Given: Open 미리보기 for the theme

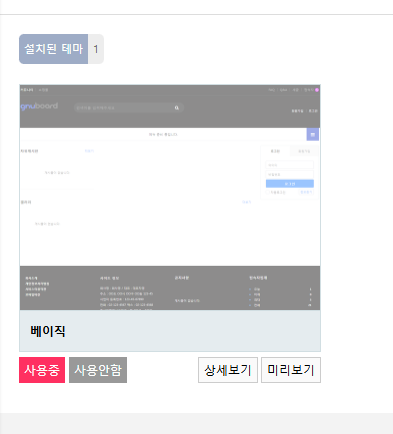Looking at the screenshot, I should click(x=291, y=370).
